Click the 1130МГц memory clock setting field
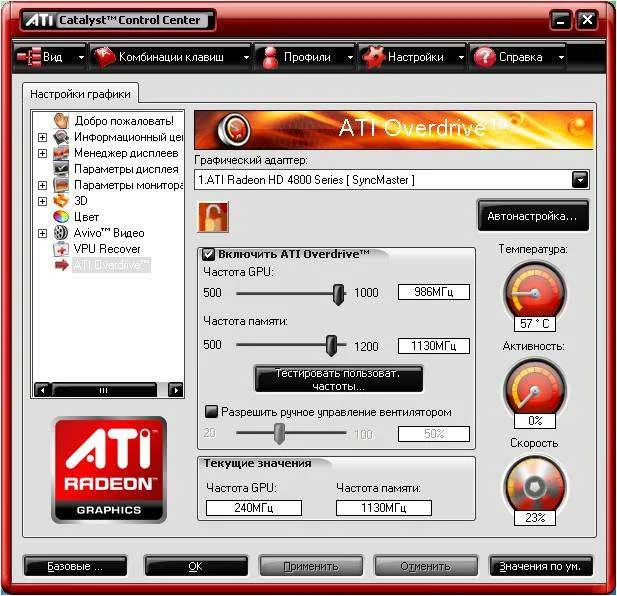This screenshot has height=596, width=617. 434,346
